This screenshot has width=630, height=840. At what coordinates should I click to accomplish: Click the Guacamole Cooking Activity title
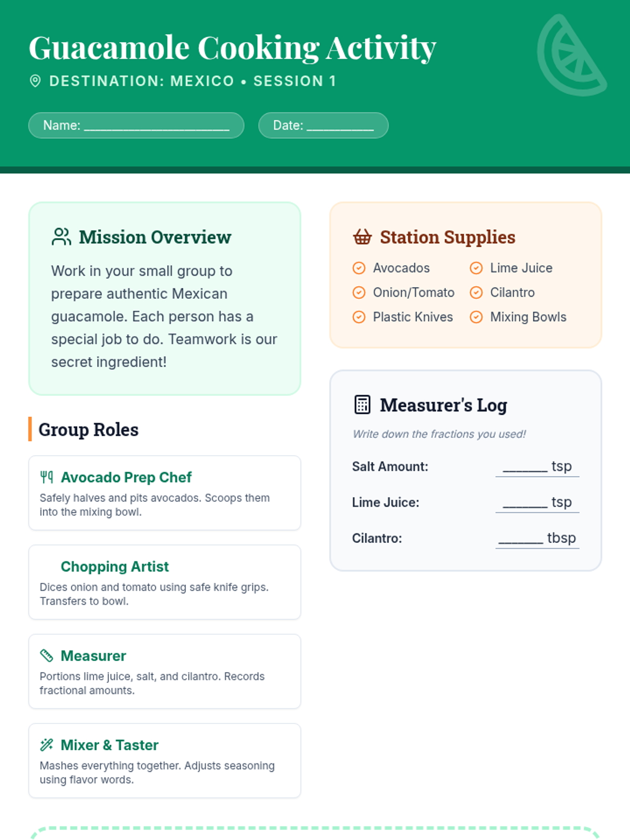[x=232, y=48]
